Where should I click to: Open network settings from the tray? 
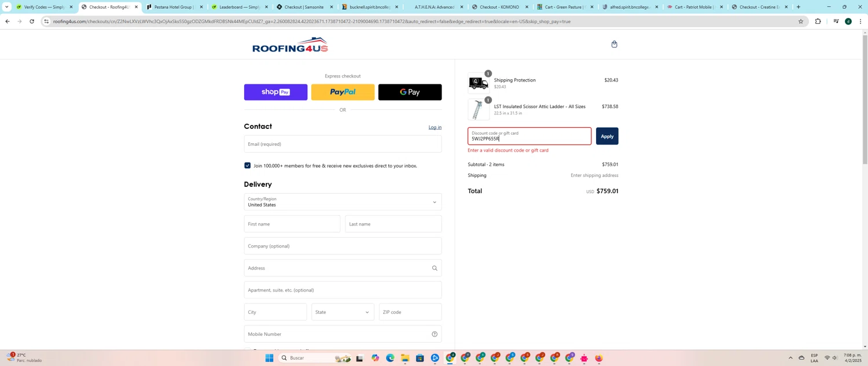click(x=827, y=358)
